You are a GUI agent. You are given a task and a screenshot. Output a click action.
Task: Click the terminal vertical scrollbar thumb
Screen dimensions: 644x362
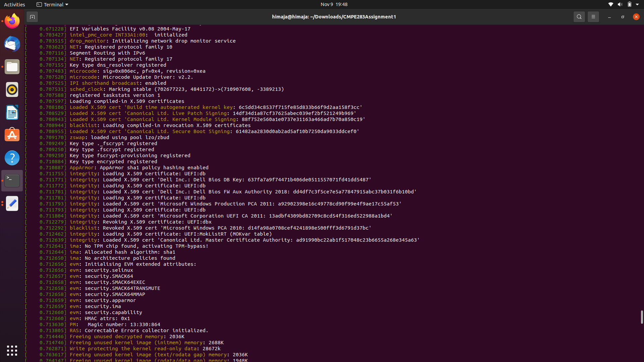click(x=642, y=317)
